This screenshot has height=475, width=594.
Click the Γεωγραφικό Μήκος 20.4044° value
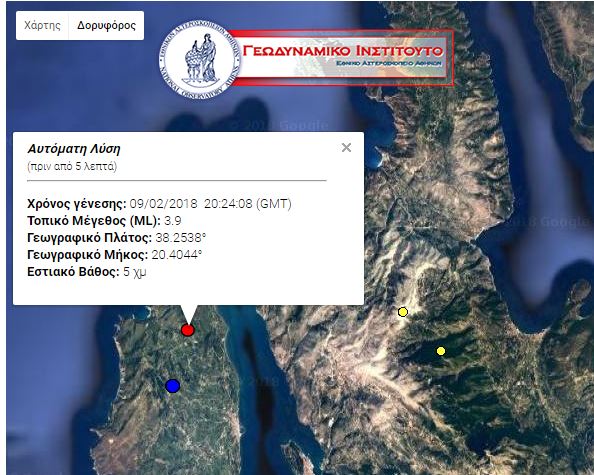tap(177, 255)
